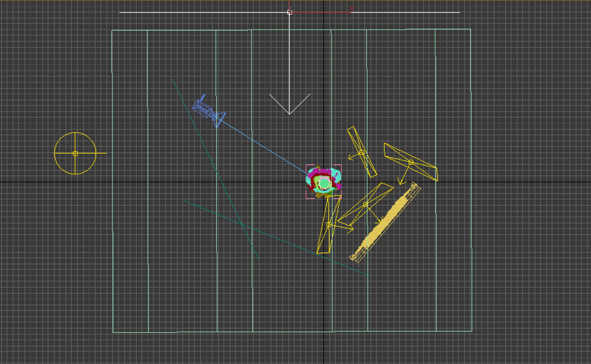This screenshot has width=591, height=364.
Task: Select the colorful flower model at center
Action: (x=324, y=182)
